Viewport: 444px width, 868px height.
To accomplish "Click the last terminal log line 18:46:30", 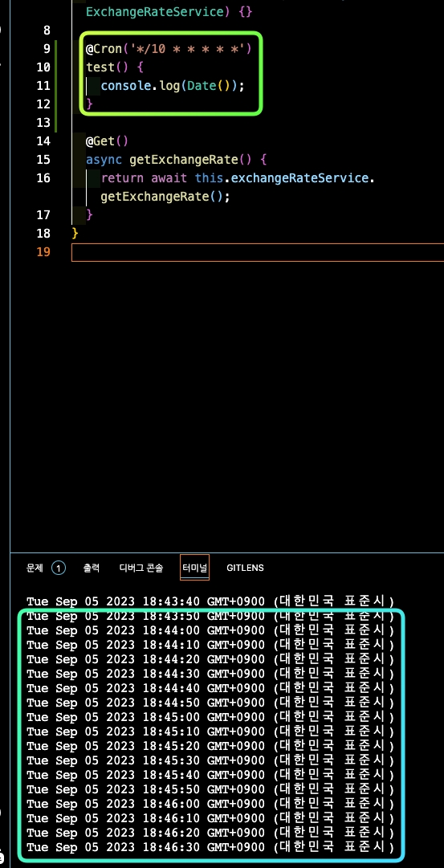I will point(210,847).
